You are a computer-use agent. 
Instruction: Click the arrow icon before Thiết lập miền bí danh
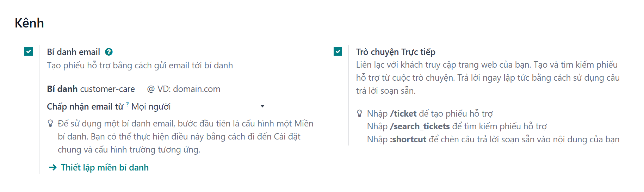(52, 167)
